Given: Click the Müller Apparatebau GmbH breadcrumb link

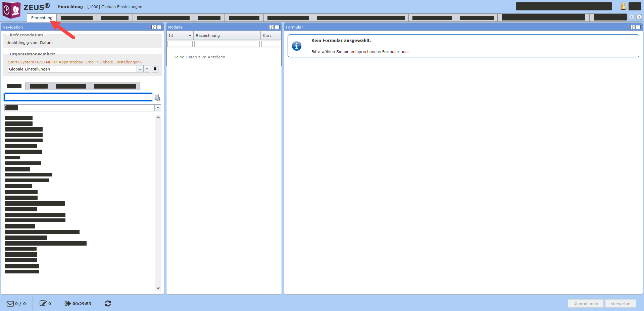Looking at the screenshot, I should tap(71, 62).
